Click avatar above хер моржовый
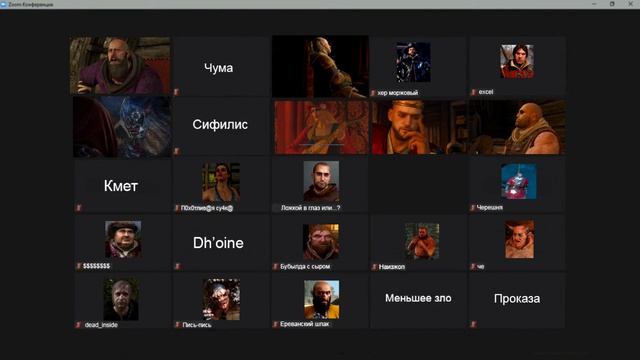 [x=413, y=62]
